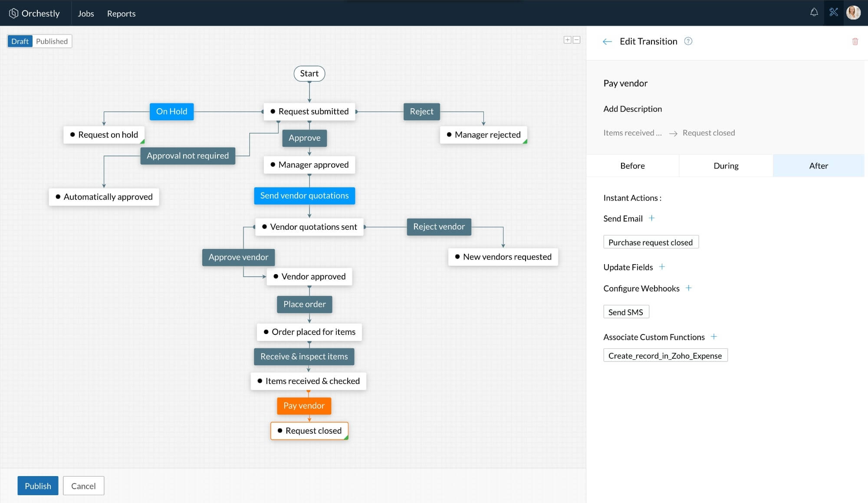Select Request on hold stage
This screenshot has width=868, height=503.
[x=104, y=135]
